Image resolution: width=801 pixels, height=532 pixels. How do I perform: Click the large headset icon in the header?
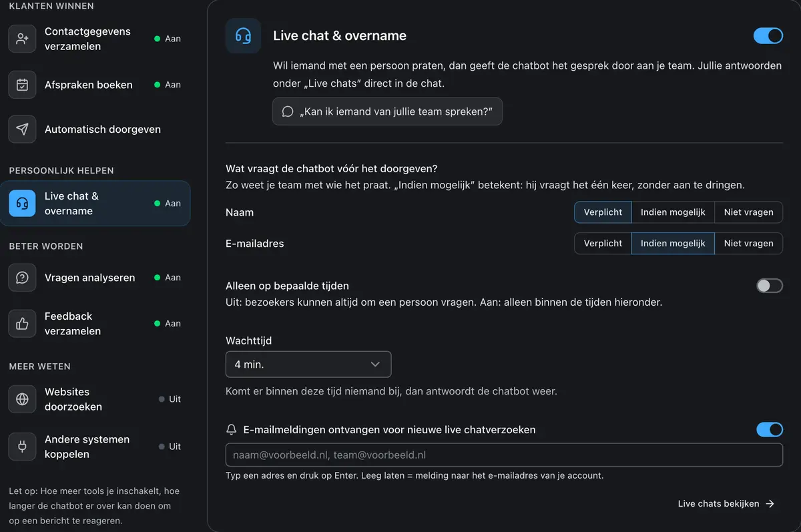[243, 36]
